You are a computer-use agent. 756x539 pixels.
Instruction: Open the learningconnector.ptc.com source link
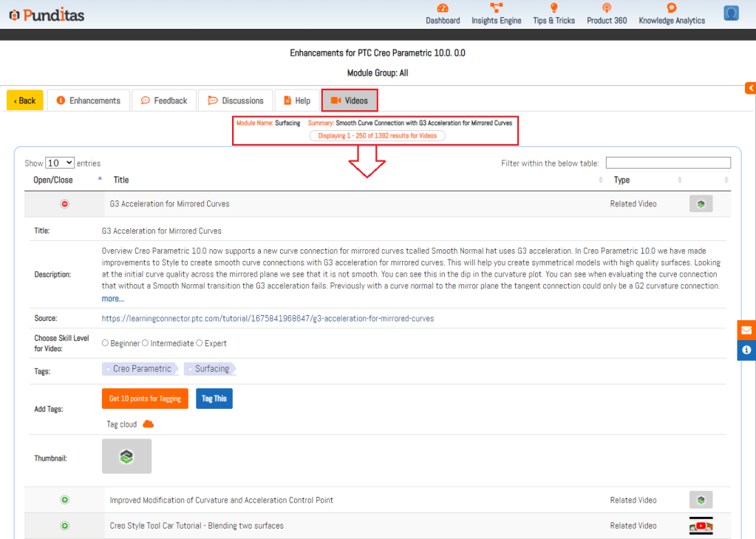click(268, 319)
